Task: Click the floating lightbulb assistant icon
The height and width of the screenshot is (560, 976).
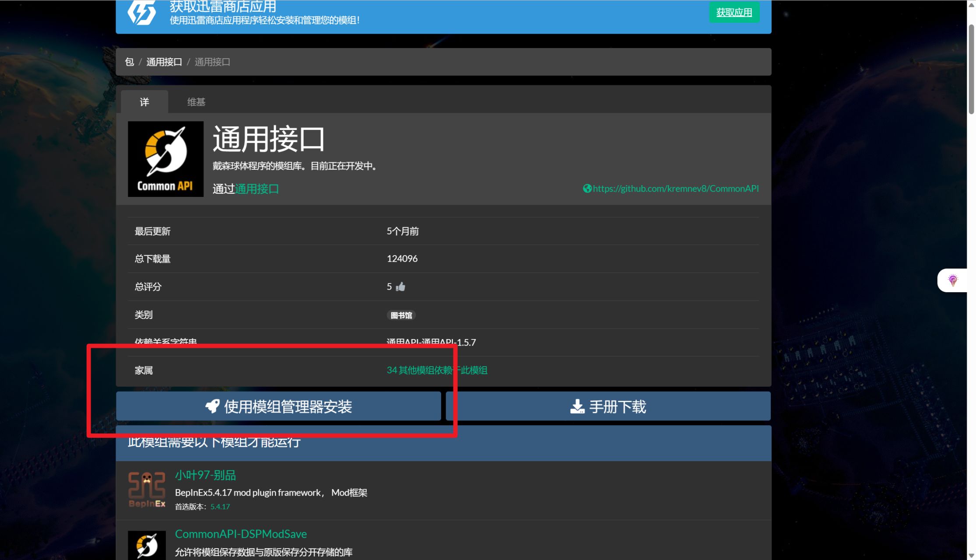Action: pos(952,280)
